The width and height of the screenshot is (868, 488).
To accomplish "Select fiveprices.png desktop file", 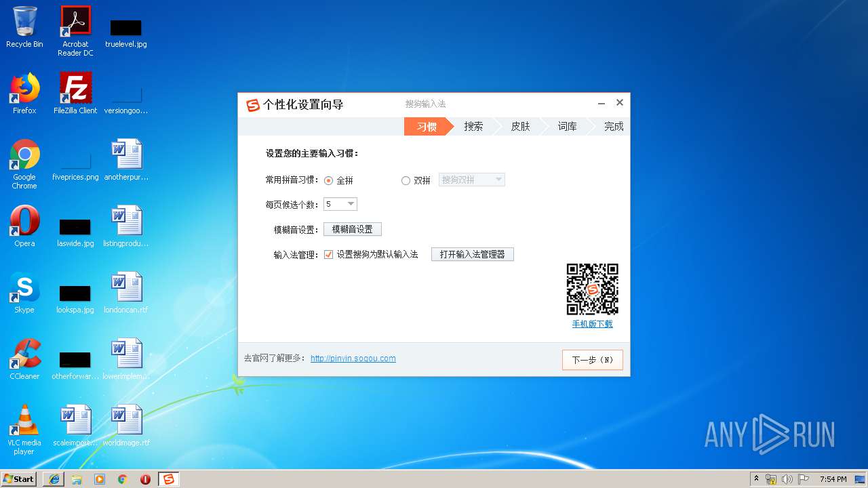I will coord(75,166).
